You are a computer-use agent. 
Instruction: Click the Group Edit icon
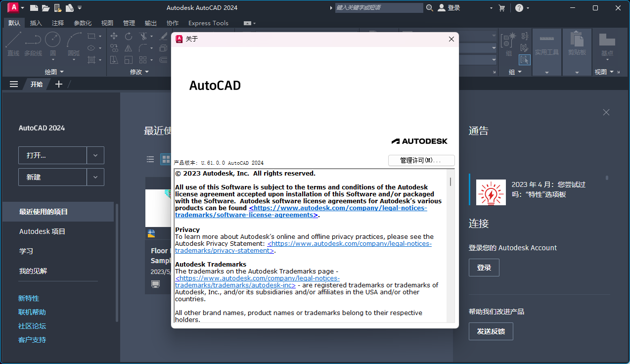click(525, 48)
